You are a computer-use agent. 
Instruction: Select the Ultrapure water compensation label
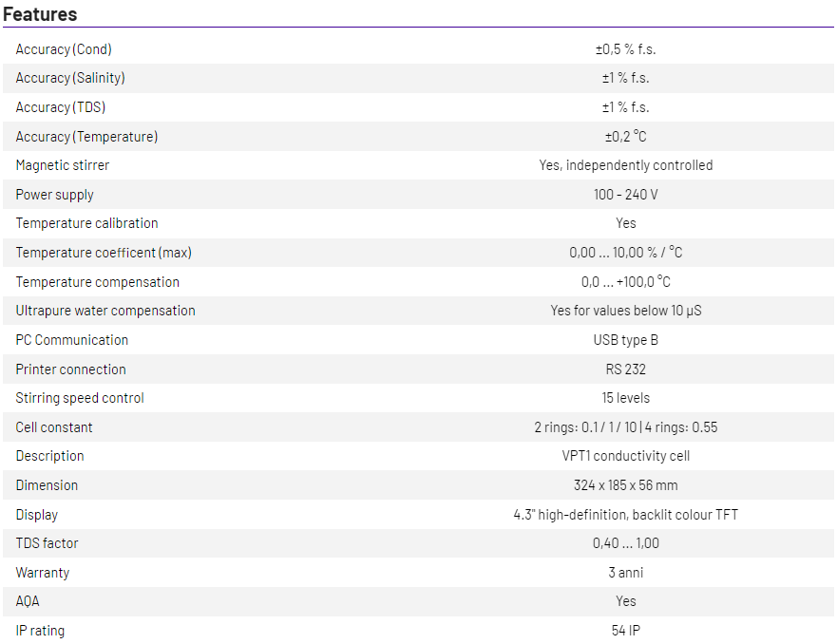click(x=105, y=311)
